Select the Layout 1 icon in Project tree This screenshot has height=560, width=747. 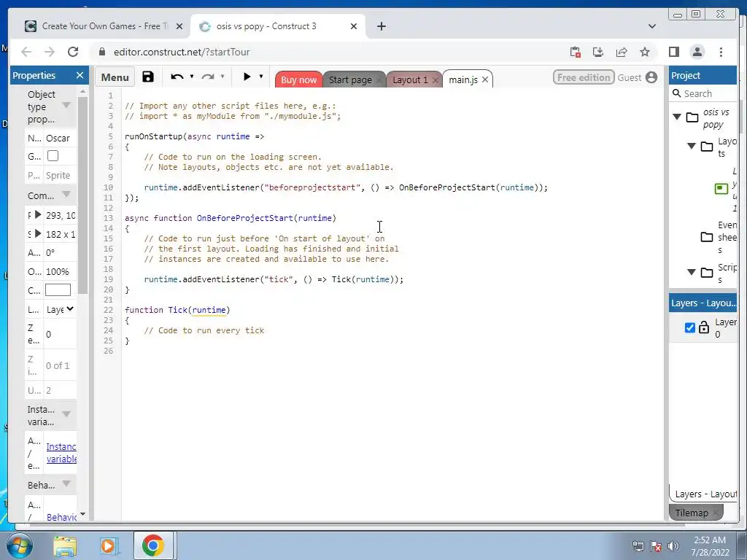click(721, 189)
